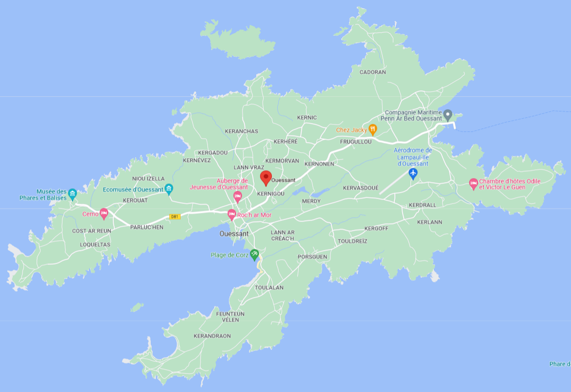Click the Cemo lodging icon
This screenshot has height=392, width=571.
pos(104,213)
